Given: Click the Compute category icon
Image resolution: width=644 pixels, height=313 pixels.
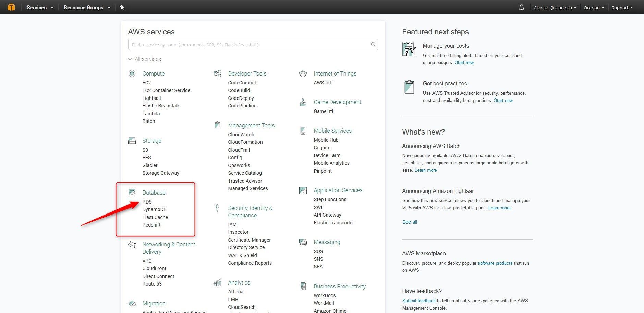Looking at the screenshot, I should (x=132, y=73).
